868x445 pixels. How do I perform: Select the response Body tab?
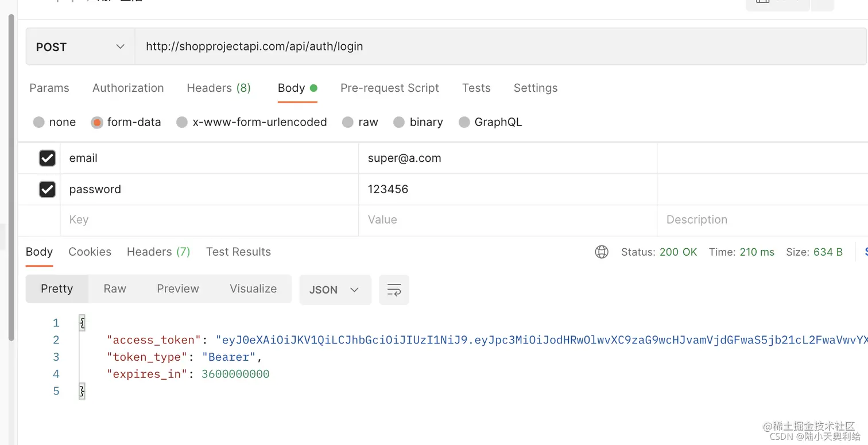point(39,252)
